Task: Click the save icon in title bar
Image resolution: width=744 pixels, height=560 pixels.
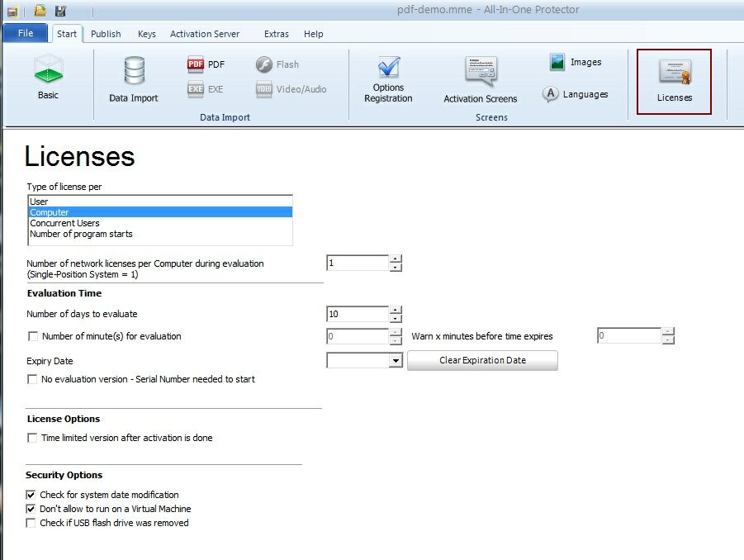Action: coord(60,11)
